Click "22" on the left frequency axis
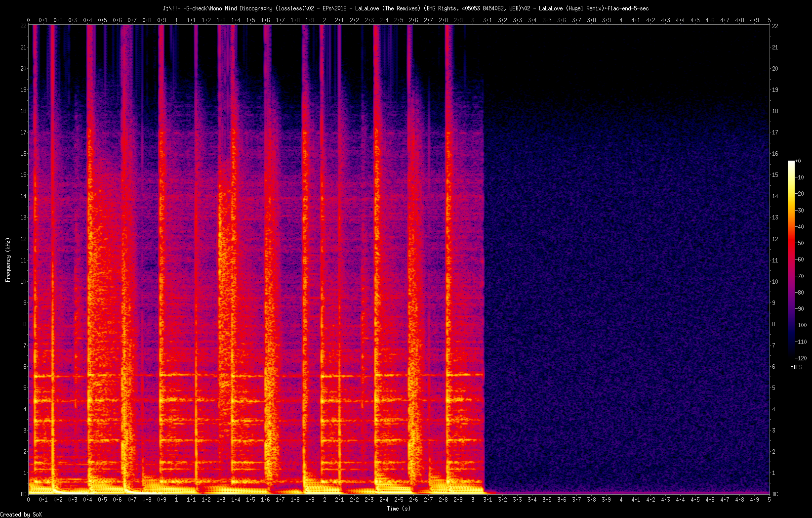Screen dimensions: 812x518 [23, 26]
